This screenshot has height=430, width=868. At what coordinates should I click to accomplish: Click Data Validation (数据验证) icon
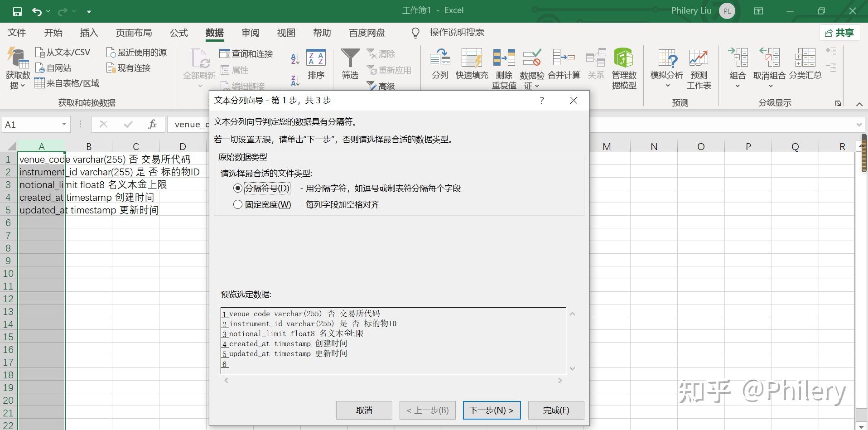tap(532, 69)
